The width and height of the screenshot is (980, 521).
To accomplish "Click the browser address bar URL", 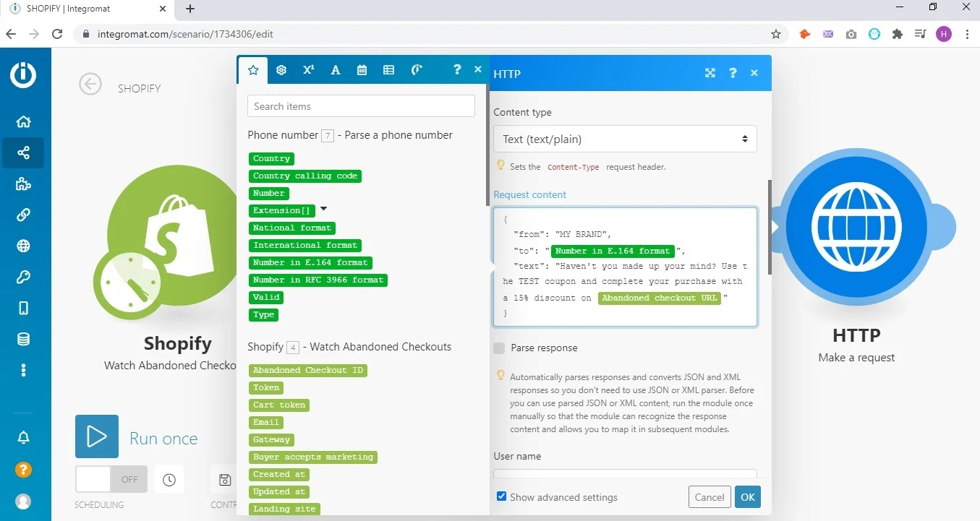I will point(185,34).
